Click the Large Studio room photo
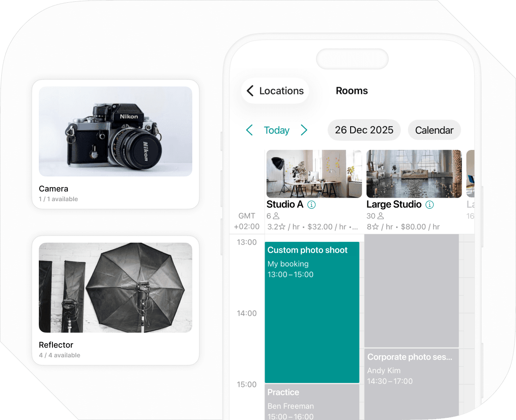Viewport: 516px width, 420px height. 414,174
